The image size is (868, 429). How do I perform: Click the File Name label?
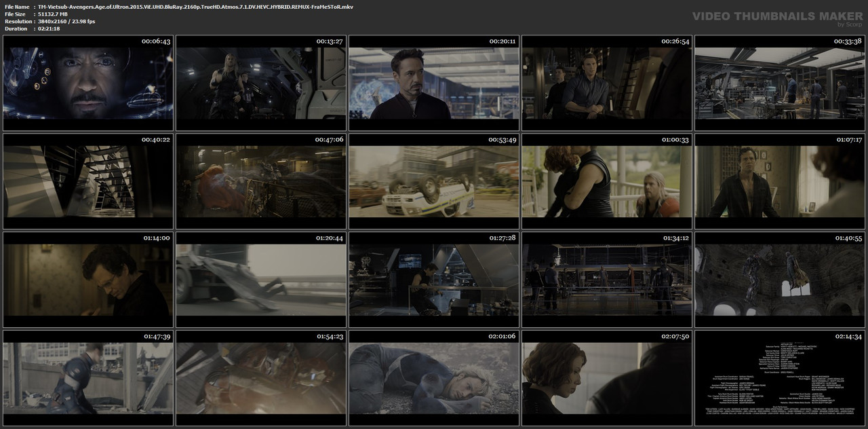click(x=17, y=7)
